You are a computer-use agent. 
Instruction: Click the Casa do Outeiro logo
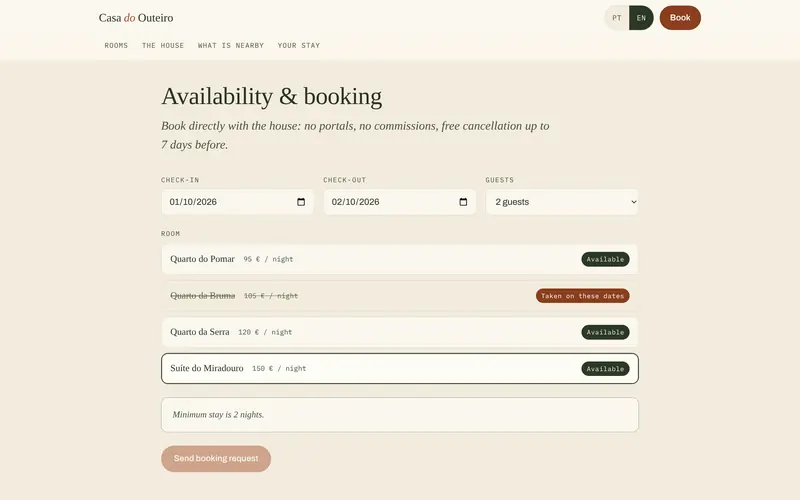pyautogui.click(x=136, y=18)
